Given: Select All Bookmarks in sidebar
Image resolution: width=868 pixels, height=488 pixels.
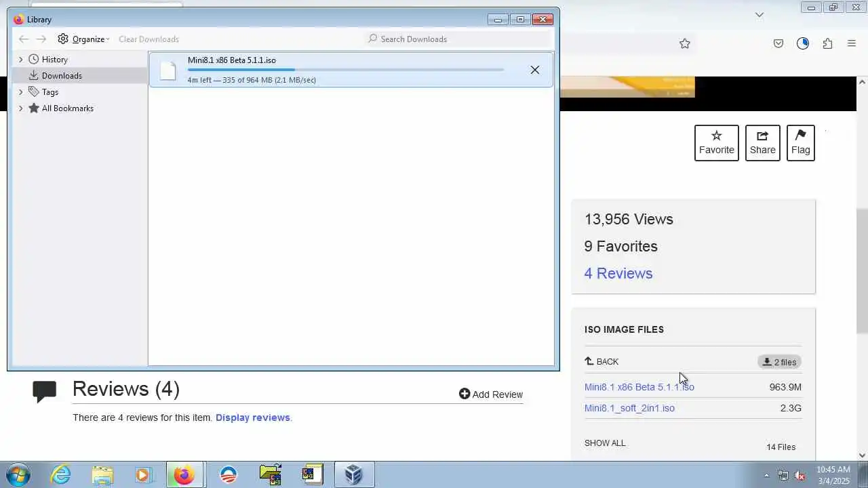Looking at the screenshot, I should click(67, 108).
